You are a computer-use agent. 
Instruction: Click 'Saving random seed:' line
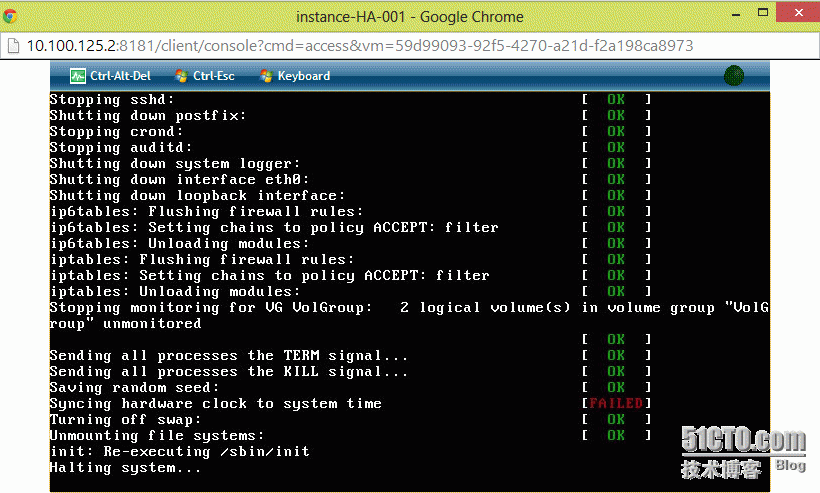coord(134,387)
